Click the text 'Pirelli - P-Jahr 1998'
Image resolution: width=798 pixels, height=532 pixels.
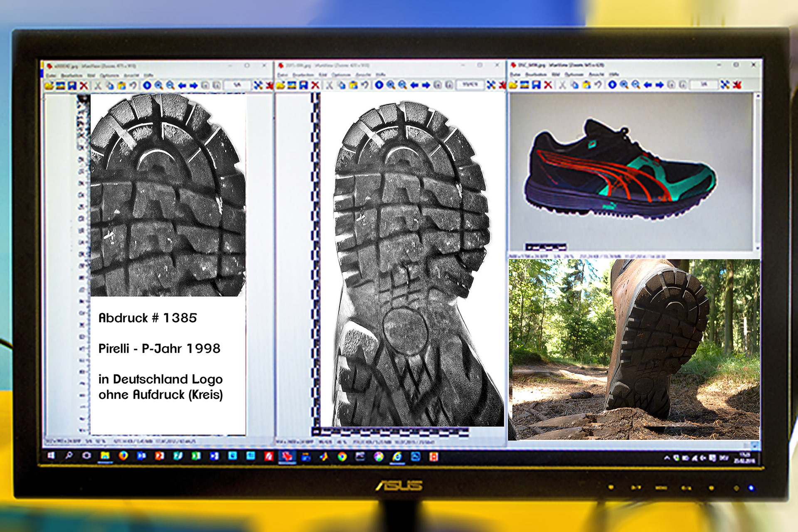click(x=159, y=348)
